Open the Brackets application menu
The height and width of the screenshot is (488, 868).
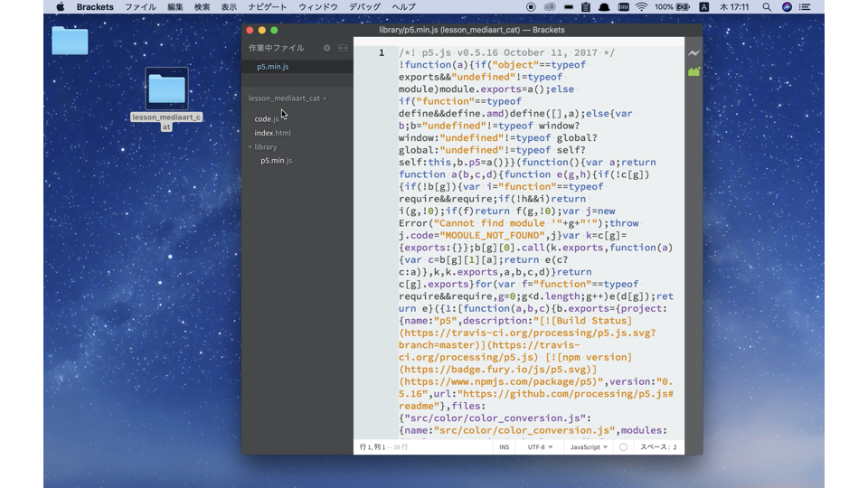tap(95, 6)
